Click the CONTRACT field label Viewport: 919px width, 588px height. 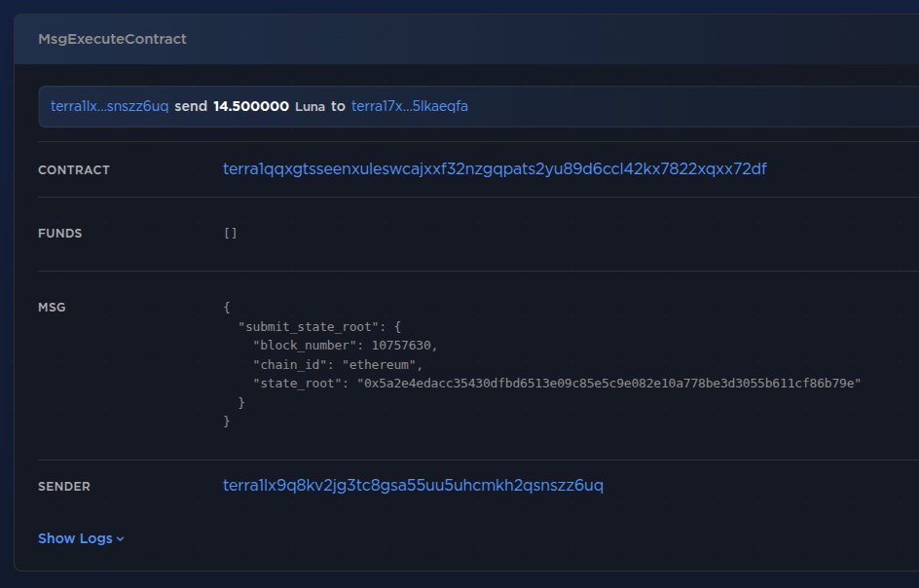click(74, 170)
